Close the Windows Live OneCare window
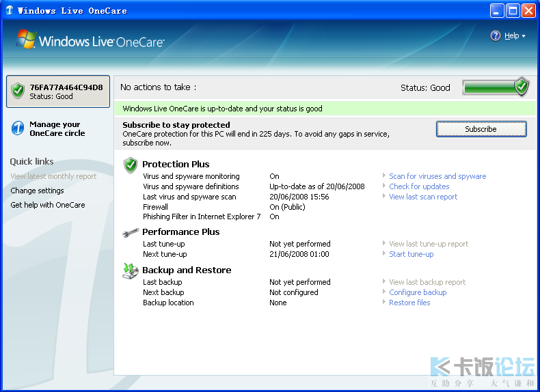The width and height of the screenshot is (540, 392). [528, 11]
